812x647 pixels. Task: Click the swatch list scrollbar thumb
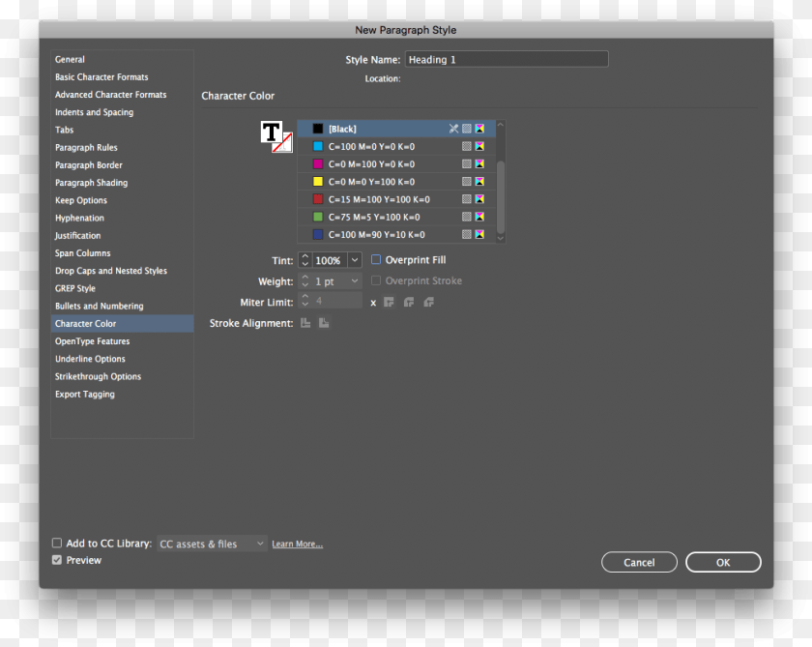point(501,197)
